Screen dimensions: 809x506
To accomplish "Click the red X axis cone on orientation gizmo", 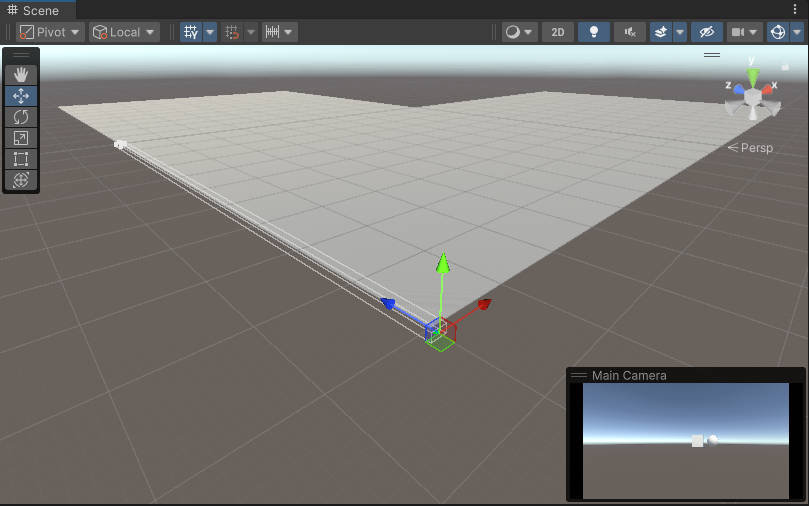I will click(x=771, y=90).
